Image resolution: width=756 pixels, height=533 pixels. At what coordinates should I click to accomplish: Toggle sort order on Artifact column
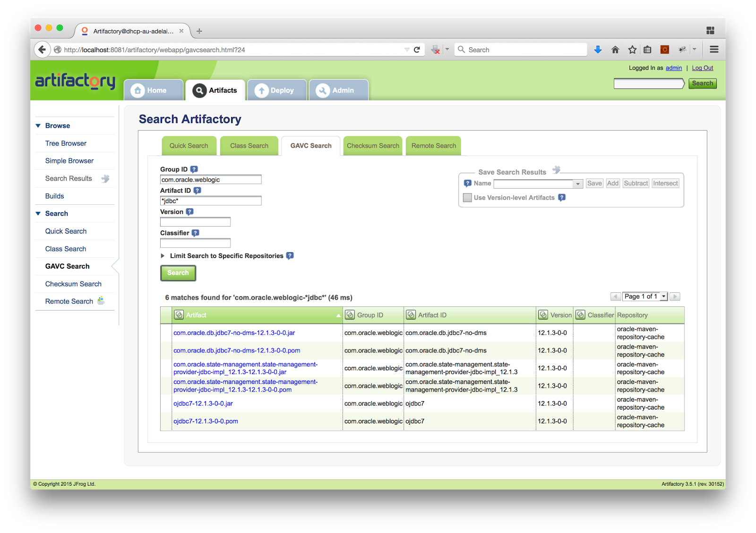point(338,315)
